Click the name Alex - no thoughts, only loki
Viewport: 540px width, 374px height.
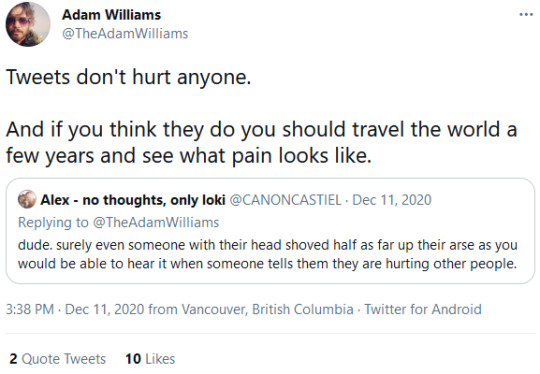[x=133, y=200]
